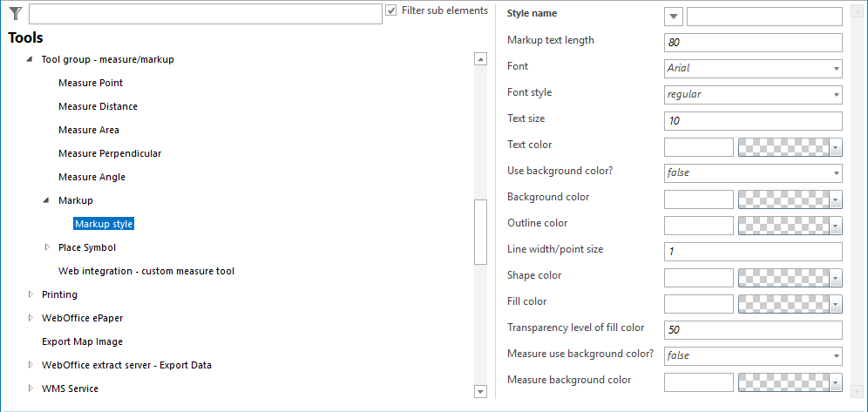Click the Fill color value field

pos(699,304)
